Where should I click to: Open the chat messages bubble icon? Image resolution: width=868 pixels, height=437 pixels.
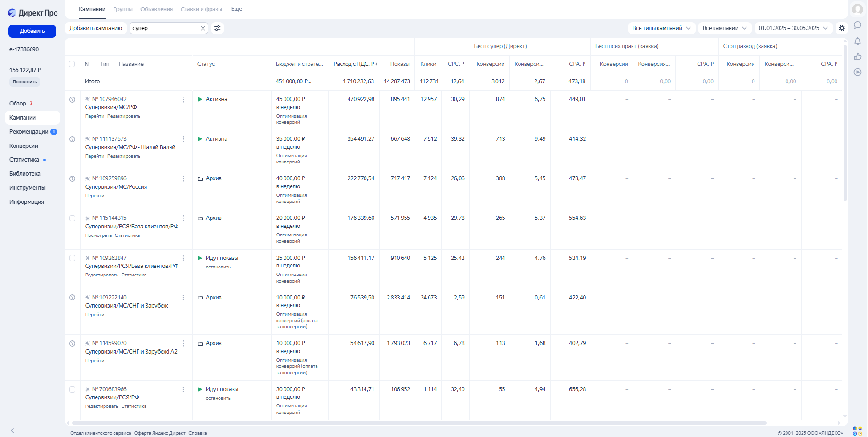[858, 25]
